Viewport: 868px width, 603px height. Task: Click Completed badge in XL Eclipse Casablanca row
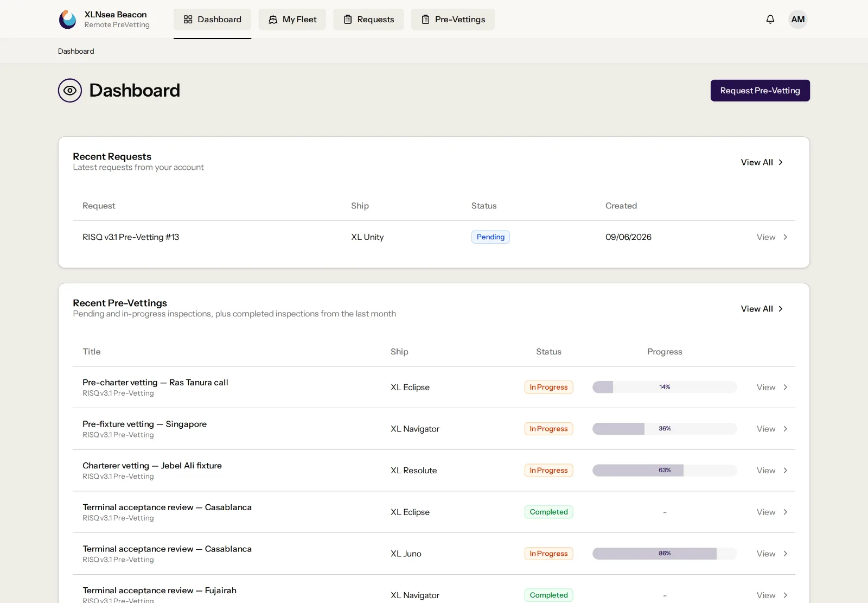[548, 512]
